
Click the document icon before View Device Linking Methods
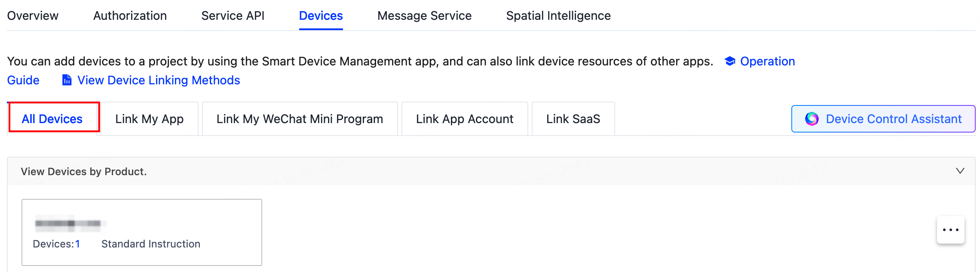coord(67,80)
